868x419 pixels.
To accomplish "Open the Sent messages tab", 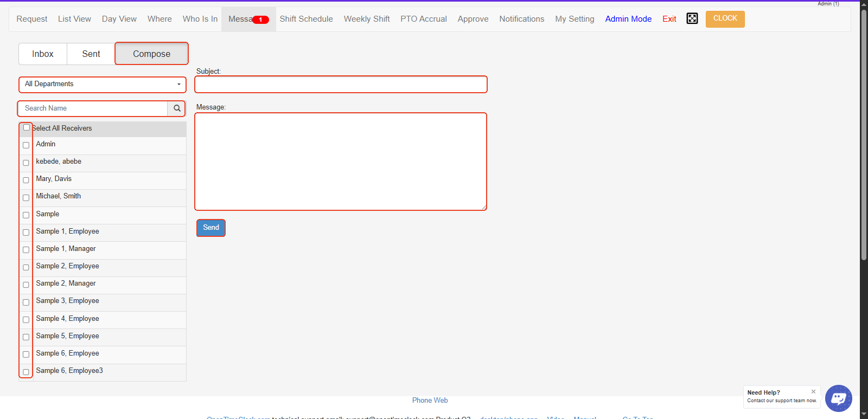I will 91,54.
